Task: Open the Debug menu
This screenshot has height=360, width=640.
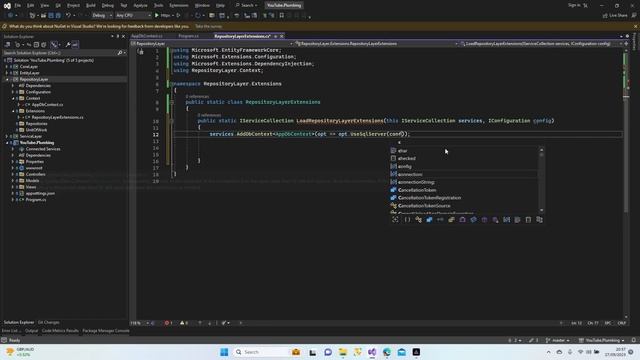Action: (108, 5)
